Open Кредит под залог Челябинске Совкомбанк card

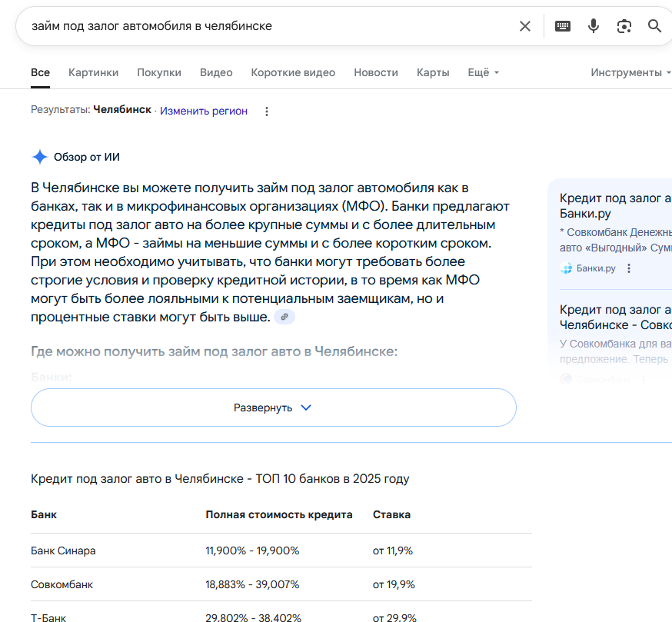(615, 318)
